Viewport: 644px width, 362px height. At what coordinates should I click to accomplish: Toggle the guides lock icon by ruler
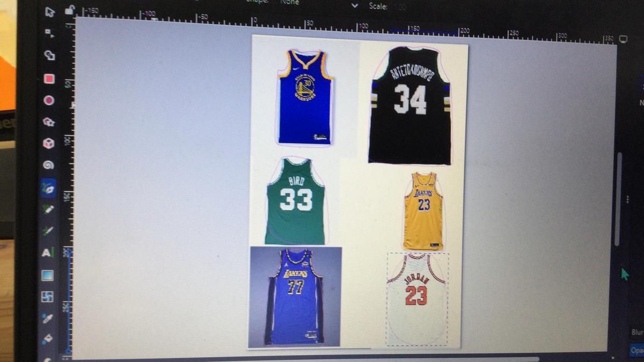(x=69, y=9)
